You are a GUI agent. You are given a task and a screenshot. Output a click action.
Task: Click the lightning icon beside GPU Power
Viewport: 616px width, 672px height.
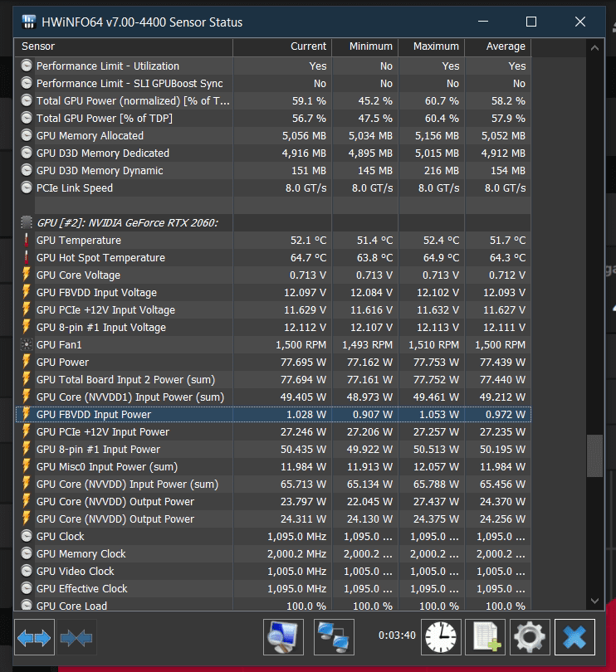(x=27, y=363)
